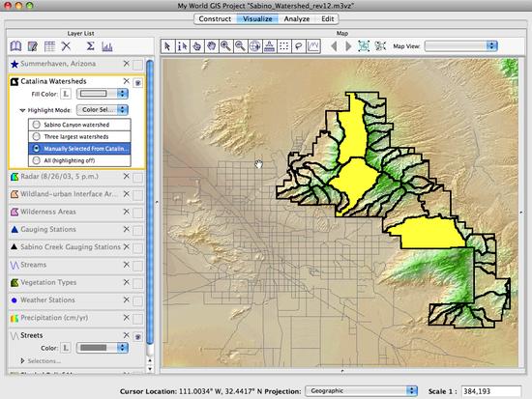532x399 pixels.
Task: Switch to the Construct tab
Action: [x=215, y=19]
